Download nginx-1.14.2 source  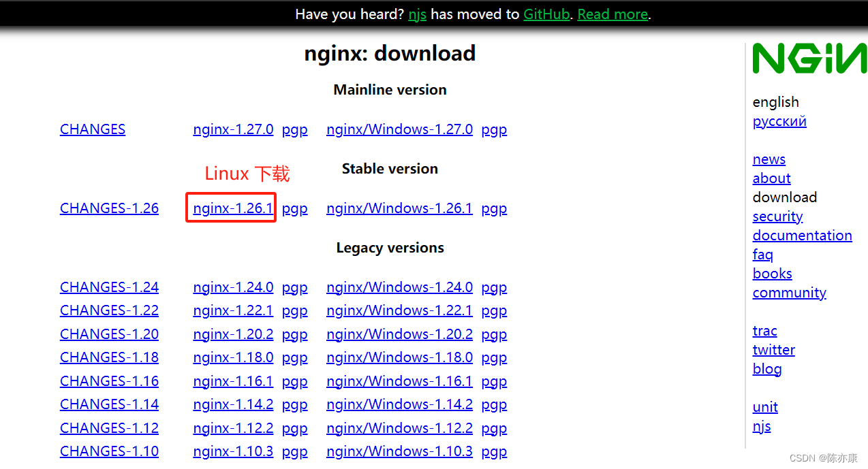[x=233, y=404]
